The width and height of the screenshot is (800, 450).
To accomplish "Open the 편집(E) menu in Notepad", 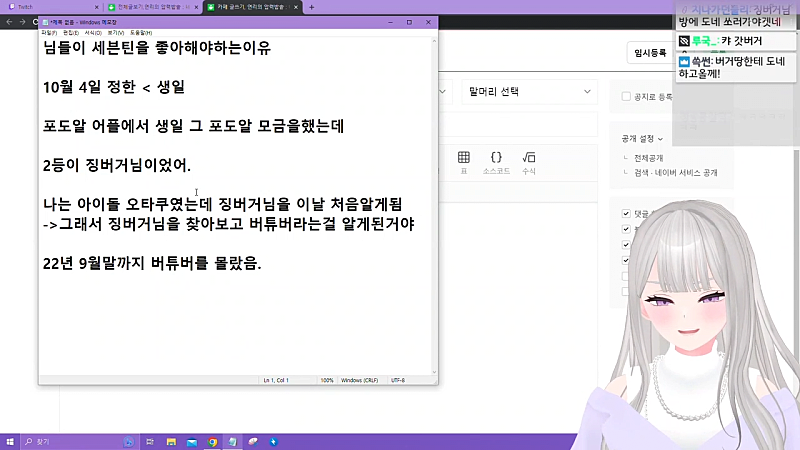I will (71, 33).
